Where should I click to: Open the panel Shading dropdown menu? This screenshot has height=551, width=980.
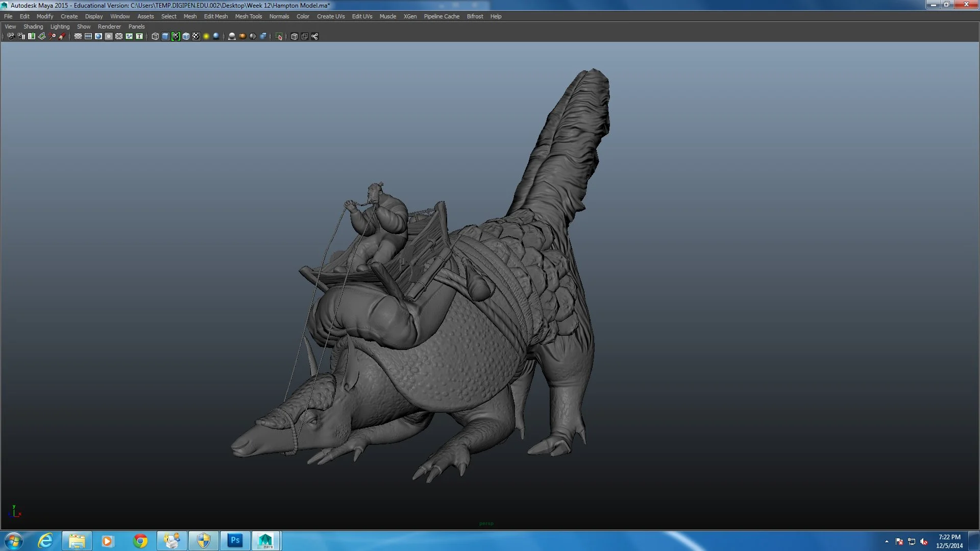click(33, 27)
